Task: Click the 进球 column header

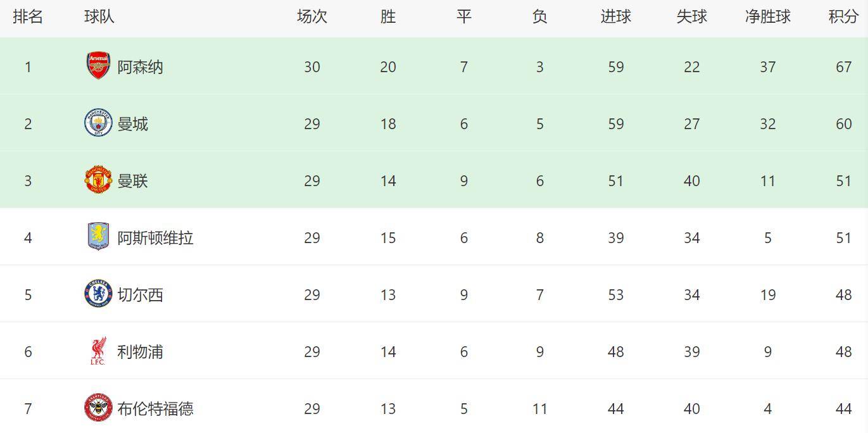Action: [x=615, y=17]
